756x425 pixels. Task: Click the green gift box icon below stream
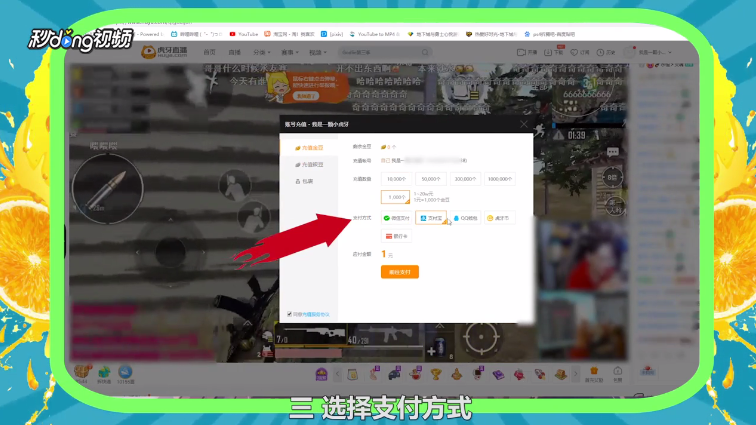pyautogui.click(x=104, y=372)
